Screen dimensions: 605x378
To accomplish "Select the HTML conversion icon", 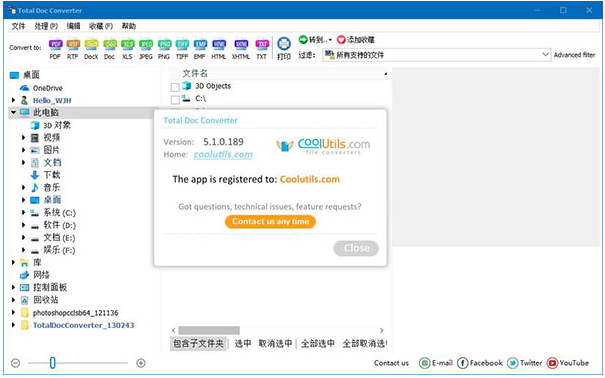I will coord(219,45).
